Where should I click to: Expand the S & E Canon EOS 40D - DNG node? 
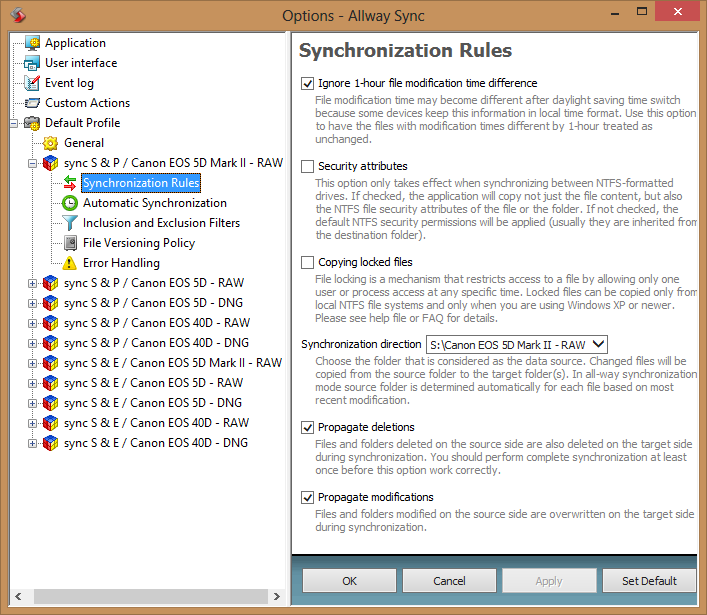[32, 443]
